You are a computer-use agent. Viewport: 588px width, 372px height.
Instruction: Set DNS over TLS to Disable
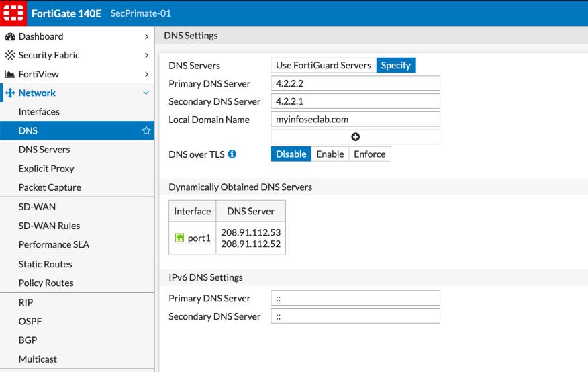point(291,154)
